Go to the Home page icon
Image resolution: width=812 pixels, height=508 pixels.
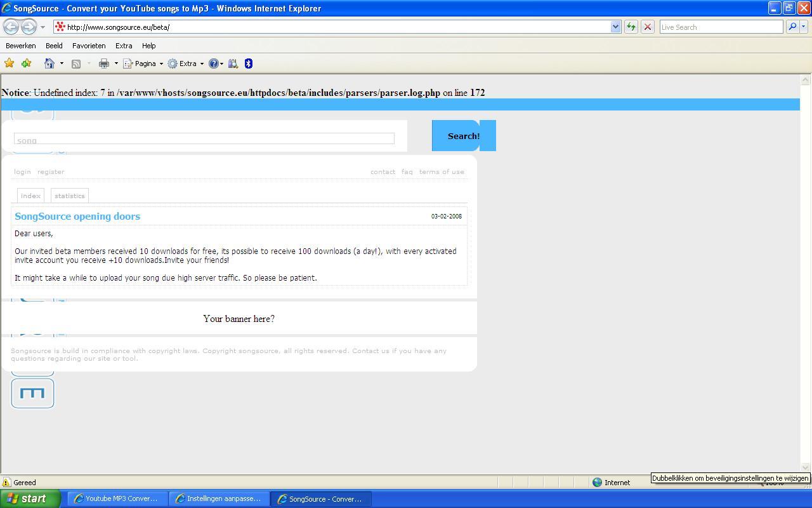(49, 63)
